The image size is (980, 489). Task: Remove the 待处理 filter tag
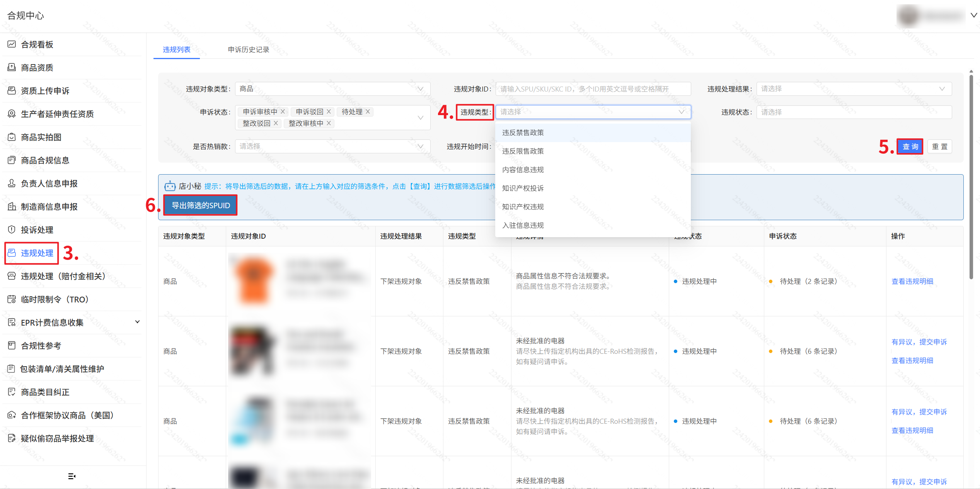[x=368, y=112]
